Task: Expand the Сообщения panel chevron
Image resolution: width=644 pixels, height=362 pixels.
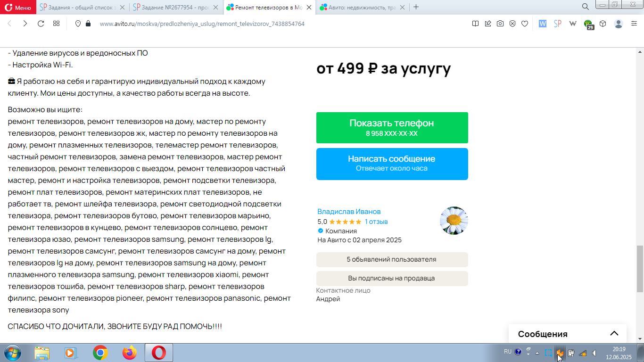Action: [x=614, y=334]
